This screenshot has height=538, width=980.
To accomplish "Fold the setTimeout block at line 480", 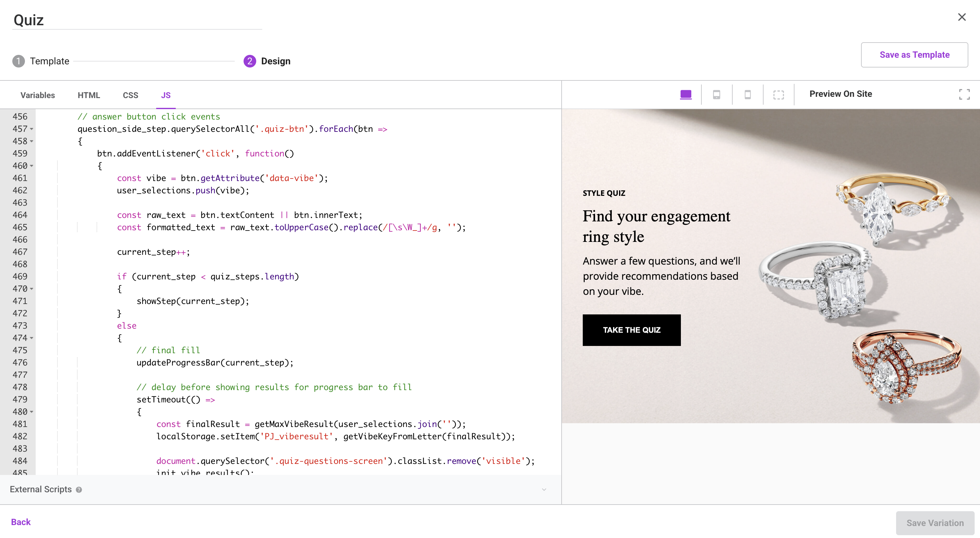I will tap(32, 412).
